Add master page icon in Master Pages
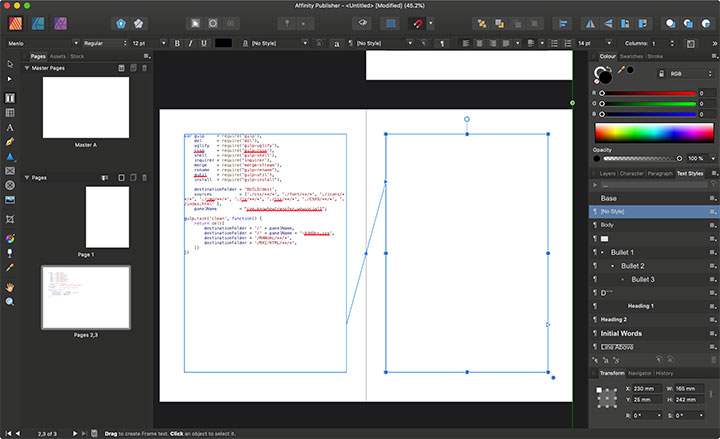Screen dimensions: 720x439 point(121,68)
